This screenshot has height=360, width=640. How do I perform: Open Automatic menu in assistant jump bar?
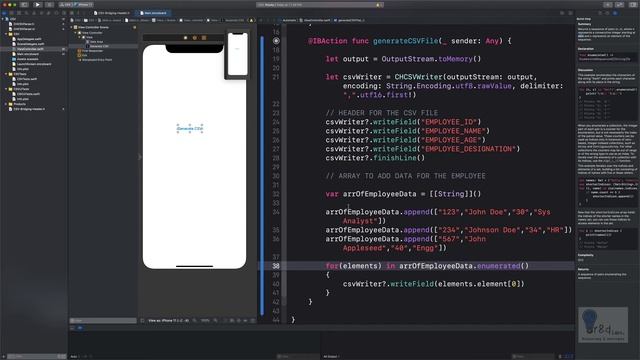(x=289, y=20)
